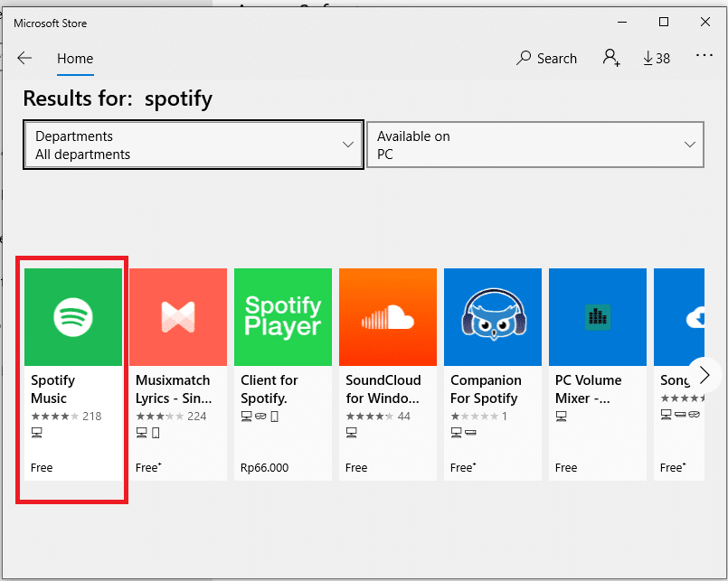Click SoundCloud's 44 ratings stars
Screen dimensions: 728x581
pos(378,417)
